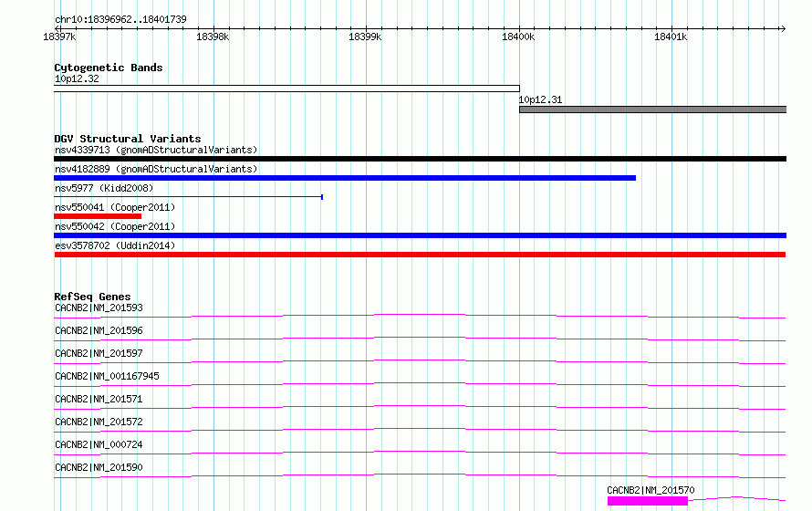This screenshot has width=812, height=511.
Task: Open CACNB2|NM_201593 transcript
Action: [x=99, y=308]
